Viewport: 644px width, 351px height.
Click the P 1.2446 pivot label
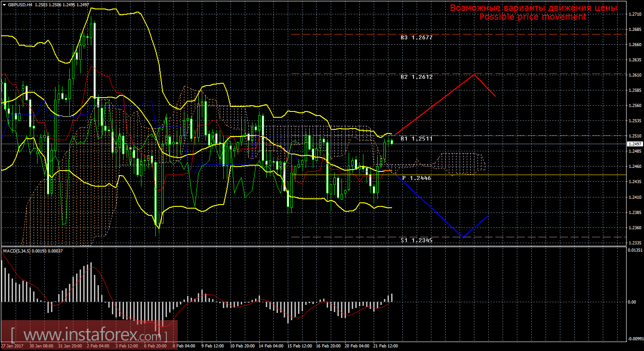pos(416,178)
